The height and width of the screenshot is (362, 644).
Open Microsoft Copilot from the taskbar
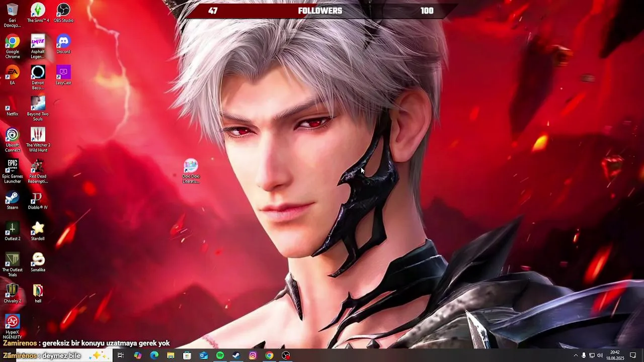pos(137,355)
